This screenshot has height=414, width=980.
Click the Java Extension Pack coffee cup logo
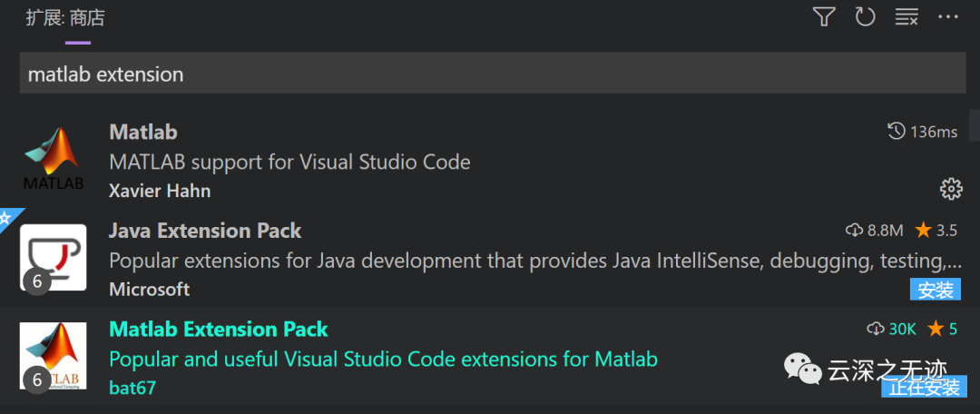tap(54, 257)
